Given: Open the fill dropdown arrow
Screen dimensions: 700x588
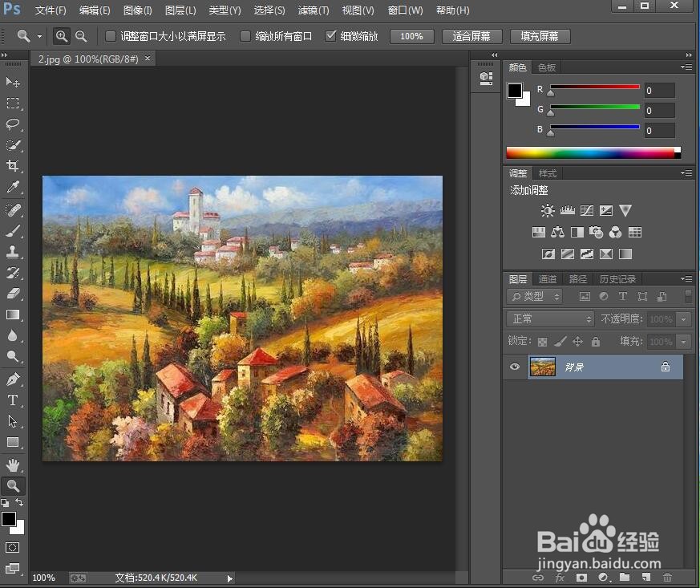Looking at the screenshot, I should (683, 342).
